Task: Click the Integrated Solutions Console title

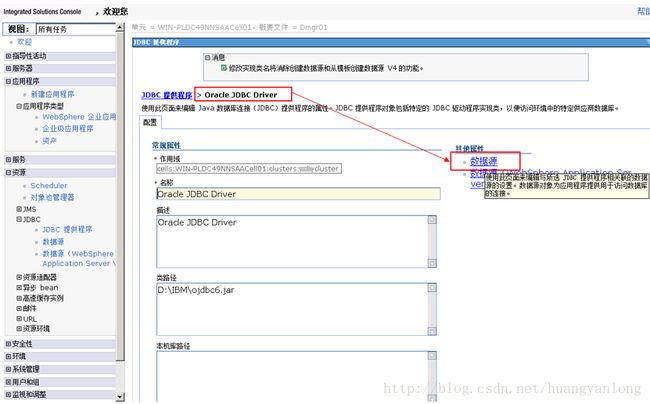Action: [x=42, y=12]
